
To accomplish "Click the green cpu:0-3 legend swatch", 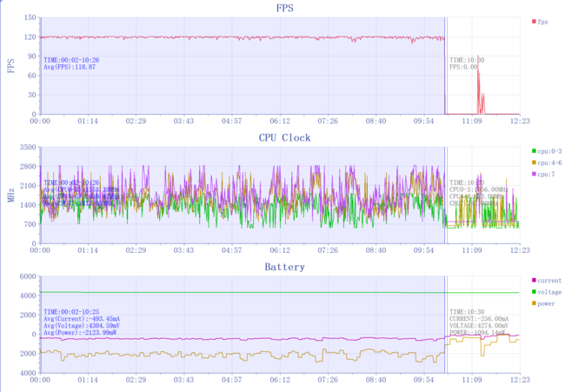I will tap(532, 151).
